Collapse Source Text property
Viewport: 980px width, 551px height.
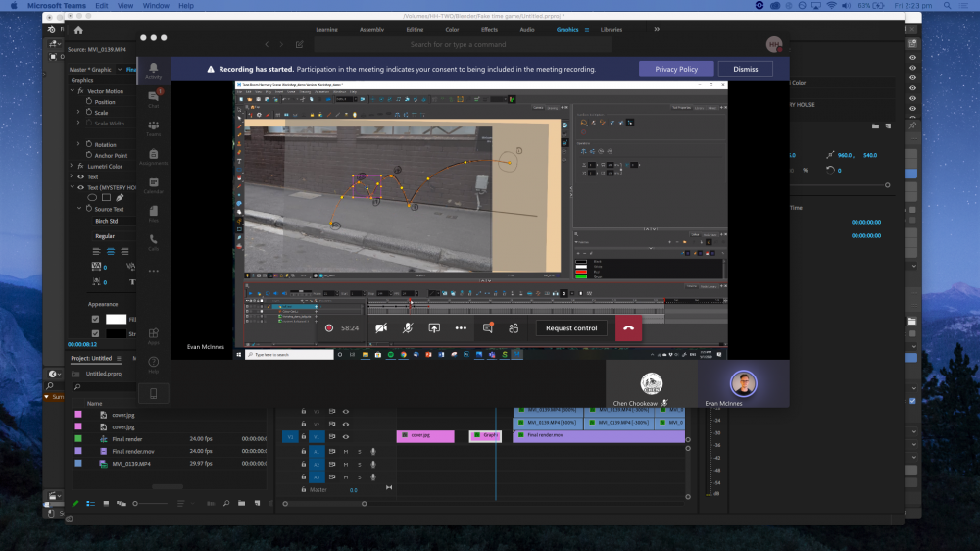click(x=79, y=208)
